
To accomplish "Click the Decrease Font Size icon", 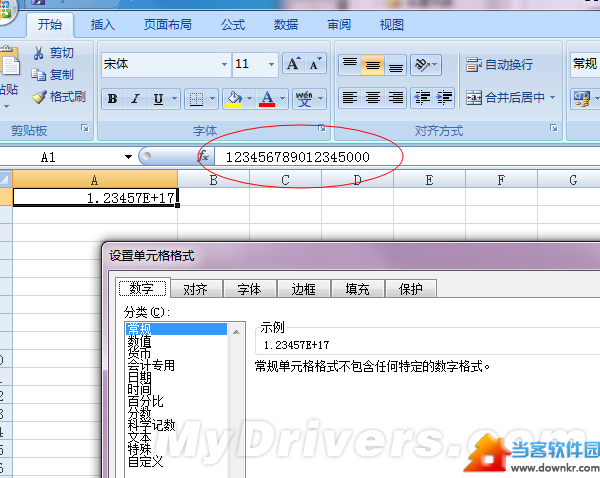I will click(315, 64).
